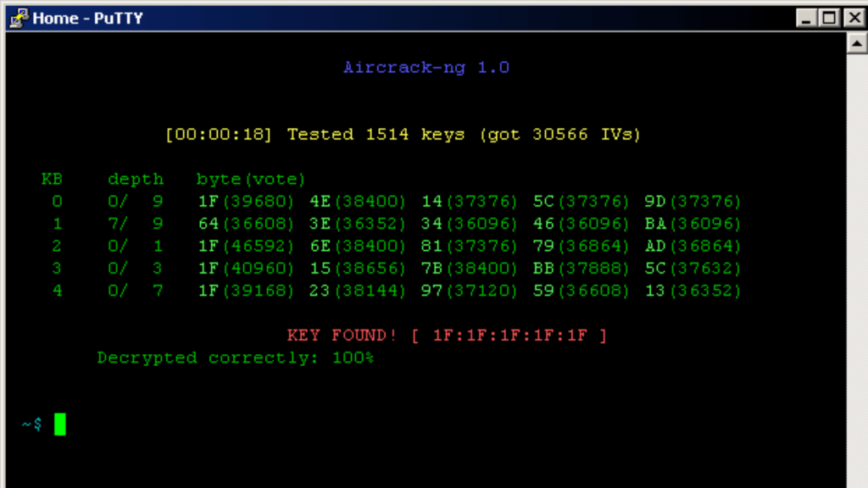Click the 5C(37632) entry
This screenshot has height=488, width=868.
click(693, 269)
